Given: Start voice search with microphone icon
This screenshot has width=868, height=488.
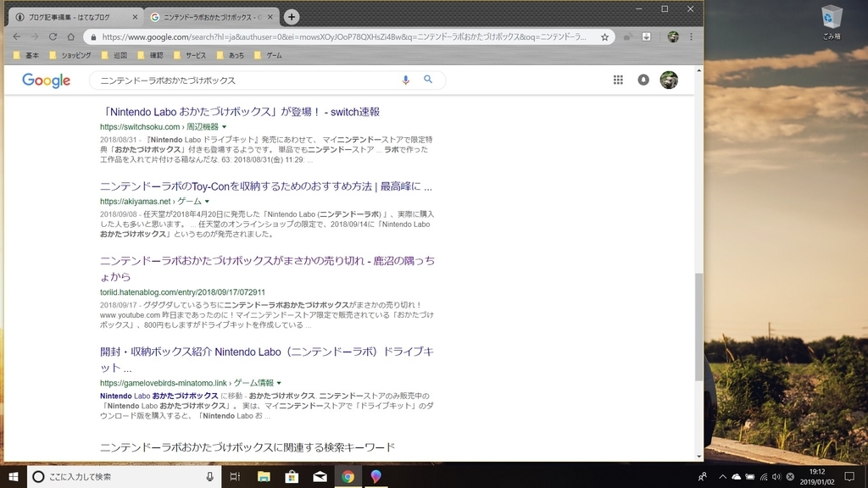Looking at the screenshot, I should click(405, 80).
